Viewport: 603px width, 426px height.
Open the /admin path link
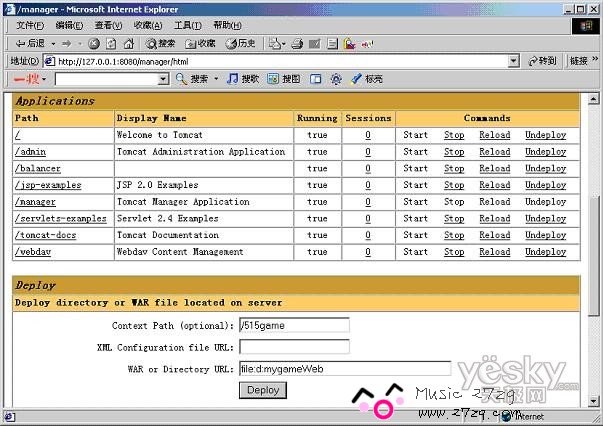30,152
